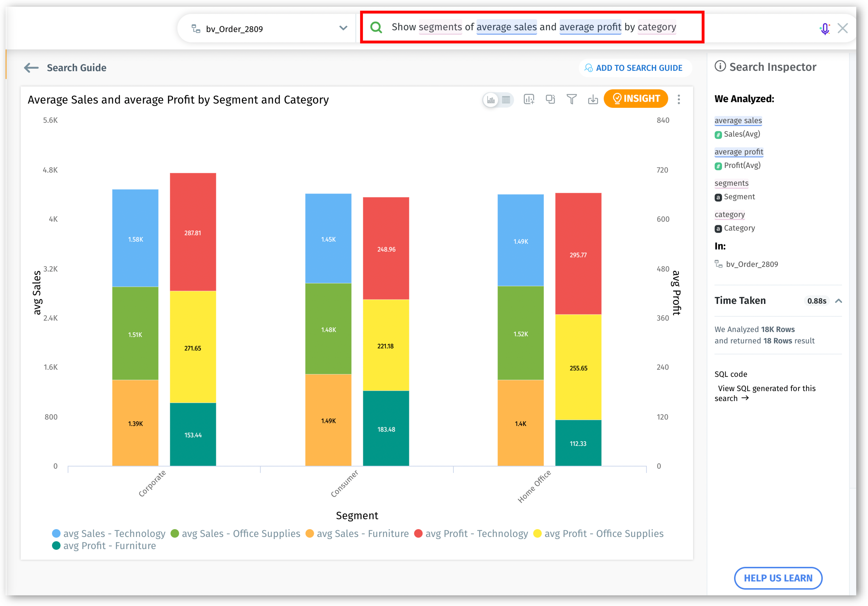Open the three-dot chart options menu
This screenshot has height=606, width=868.
(x=679, y=99)
